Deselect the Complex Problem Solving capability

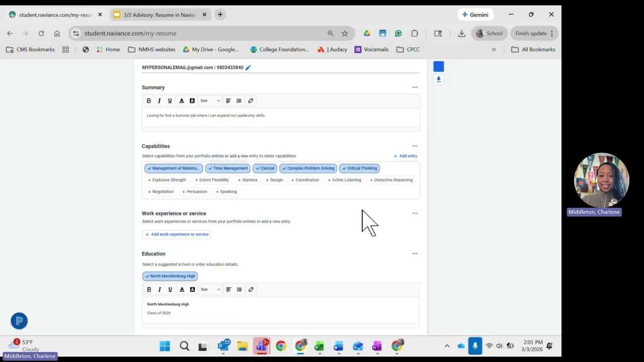[308, 168]
